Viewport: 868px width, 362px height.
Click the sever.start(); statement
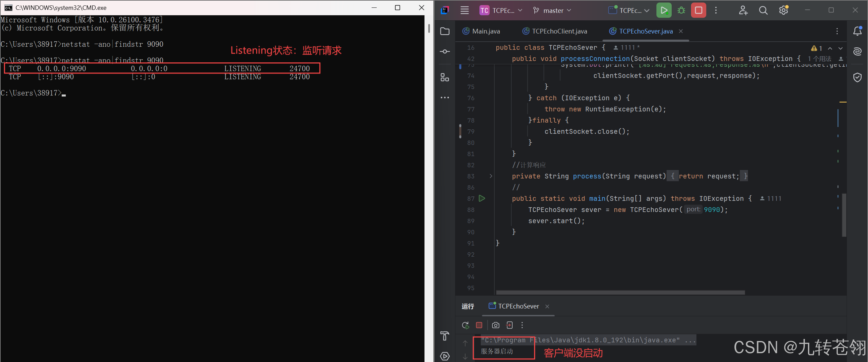pos(556,221)
